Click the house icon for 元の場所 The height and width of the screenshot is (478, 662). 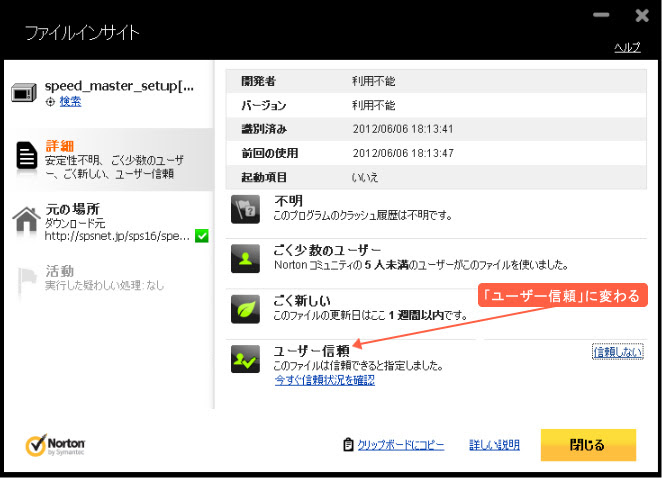click(x=26, y=220)
